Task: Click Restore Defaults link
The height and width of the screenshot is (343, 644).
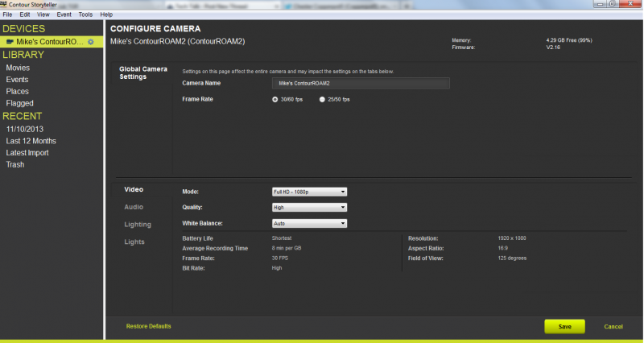Action: 148,326
